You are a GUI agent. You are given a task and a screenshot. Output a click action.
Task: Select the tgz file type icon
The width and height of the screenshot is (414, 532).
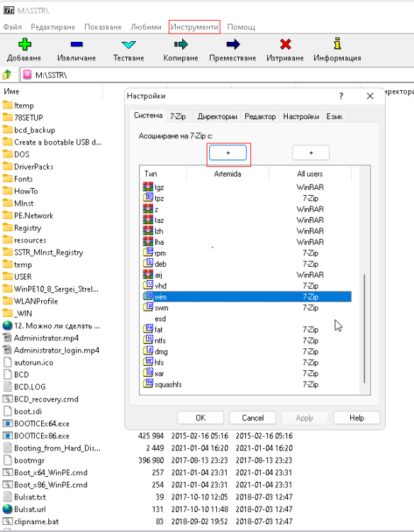[x=148, y=187]
